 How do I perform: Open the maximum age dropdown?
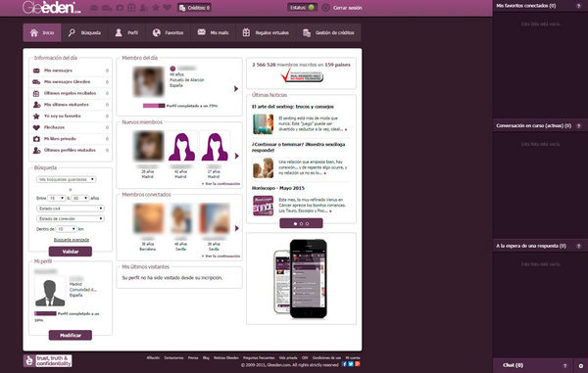tap(80, 198)
